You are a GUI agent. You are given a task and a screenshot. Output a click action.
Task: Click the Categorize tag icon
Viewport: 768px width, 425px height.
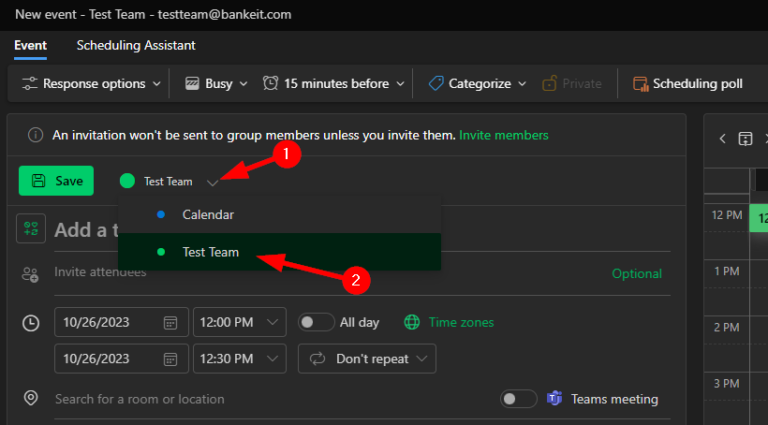click(x=436, y=84)
